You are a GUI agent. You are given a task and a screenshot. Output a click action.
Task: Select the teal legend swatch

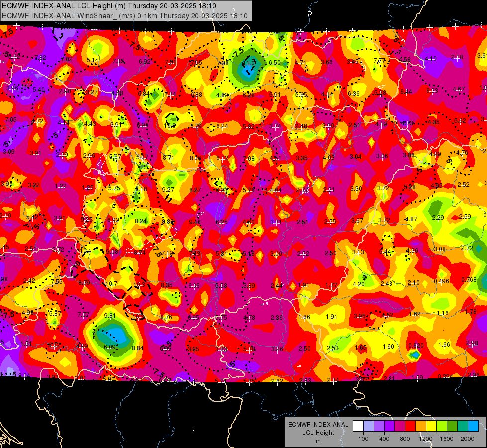point(463,426)
